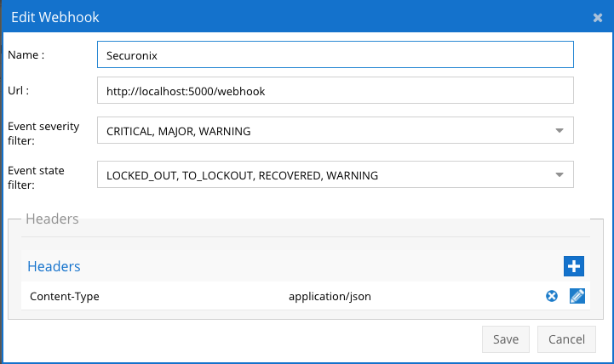Click the plus icon to add a header
The height and width of the screenshot is (364, 614).
click(x=574, y=266)
